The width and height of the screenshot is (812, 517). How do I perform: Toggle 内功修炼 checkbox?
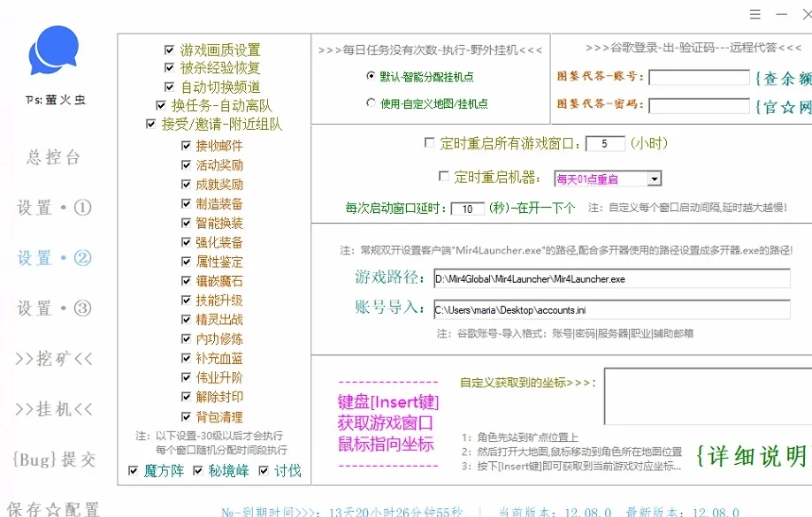coord(187,338)
